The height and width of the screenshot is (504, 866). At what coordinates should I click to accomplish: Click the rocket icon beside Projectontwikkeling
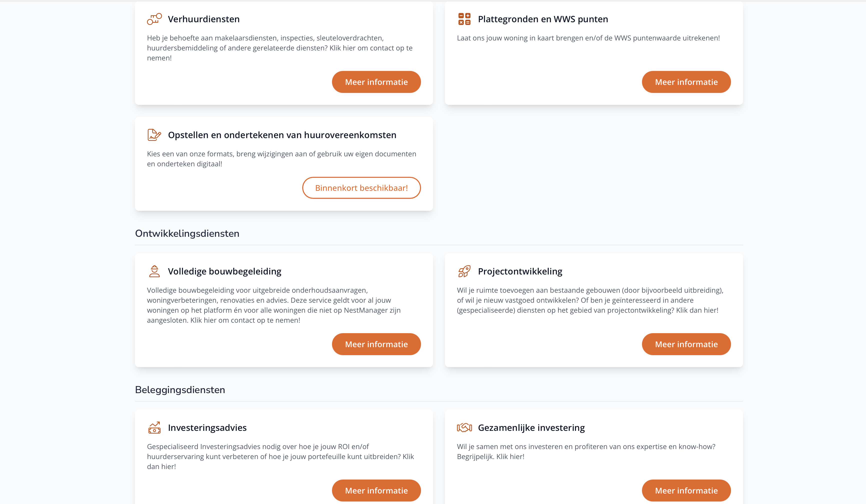(464, 271)
